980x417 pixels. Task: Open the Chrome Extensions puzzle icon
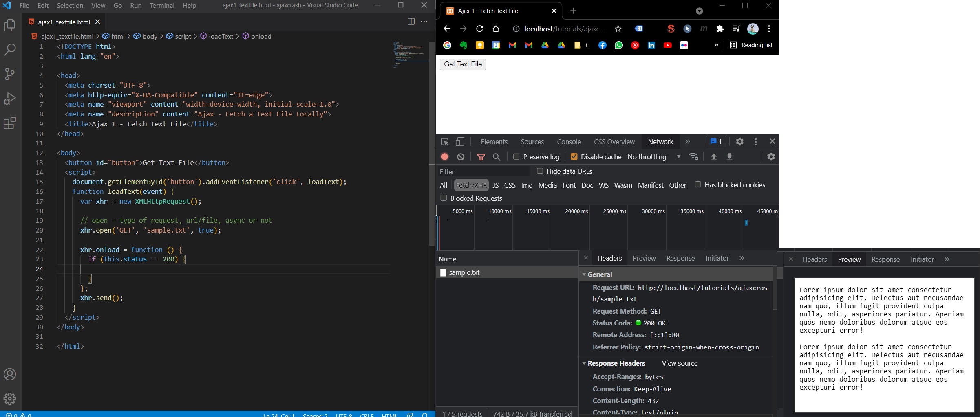[720, 29]
